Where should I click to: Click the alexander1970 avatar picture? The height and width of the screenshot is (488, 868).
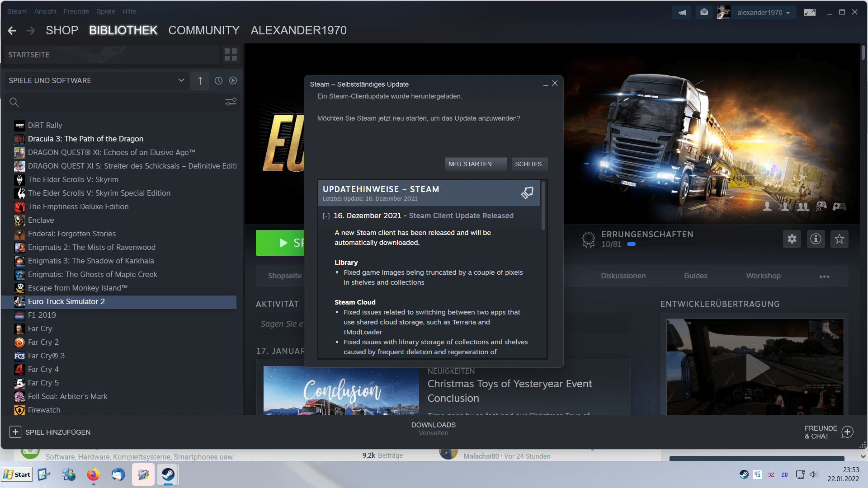pyautogui.click(x=723, y=13)
